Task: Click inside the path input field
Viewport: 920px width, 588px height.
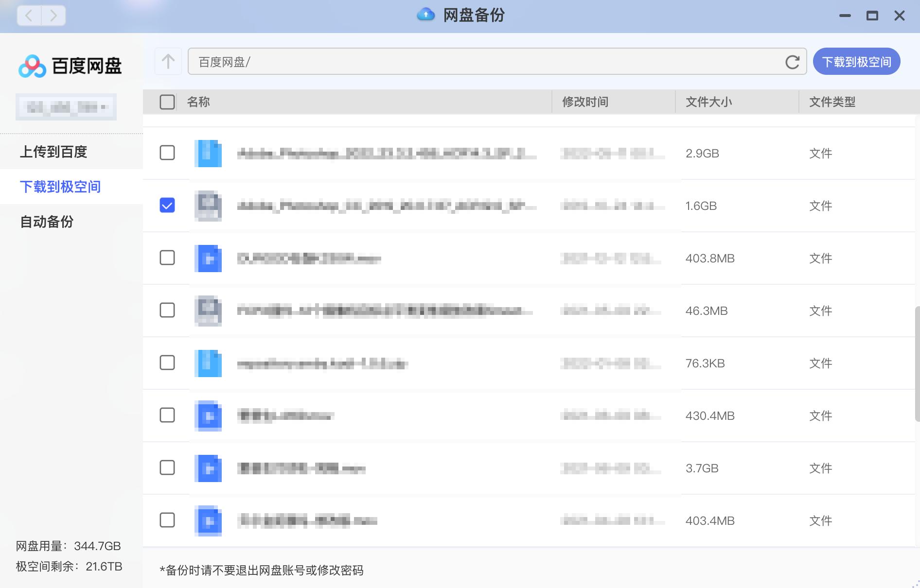Action: tap(438, 62)
